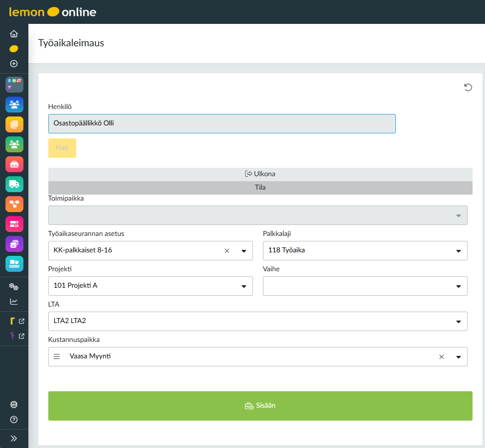The height and width of the screenshot is (448, 485).
Task: Open the red toolbox module icon
Action: pos(14,164)
